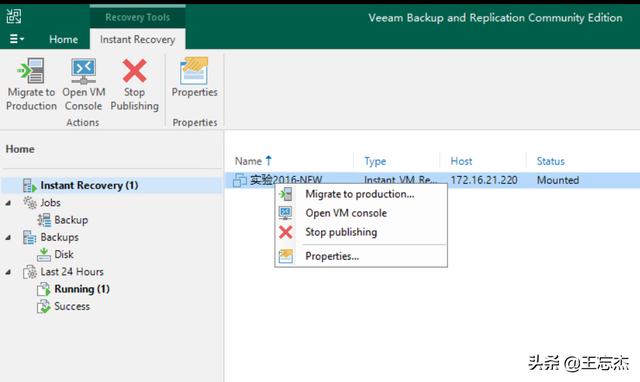640x382 pixels.
Task: Collapse the Backups tree node
Action: 8,238
